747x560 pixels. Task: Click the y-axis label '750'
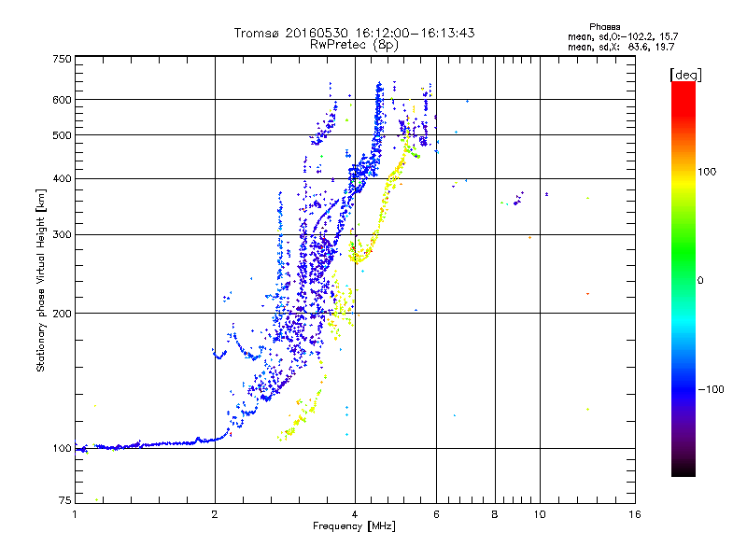coord(62,59)
